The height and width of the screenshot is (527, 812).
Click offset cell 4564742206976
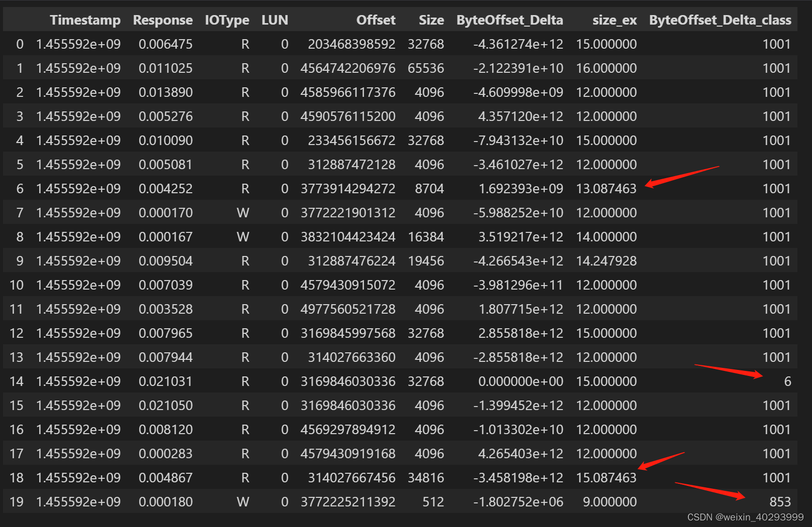(348, 68)
